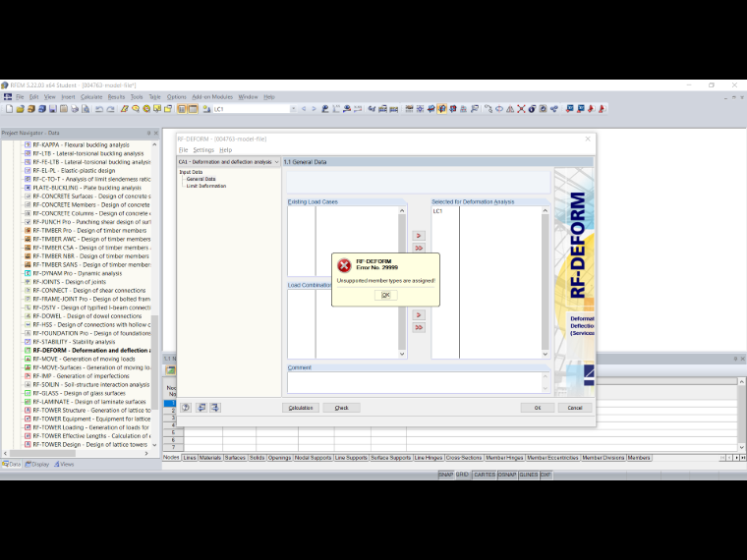Select RF-DYNAM Pro Dynamic analysis in navigator

78,273
